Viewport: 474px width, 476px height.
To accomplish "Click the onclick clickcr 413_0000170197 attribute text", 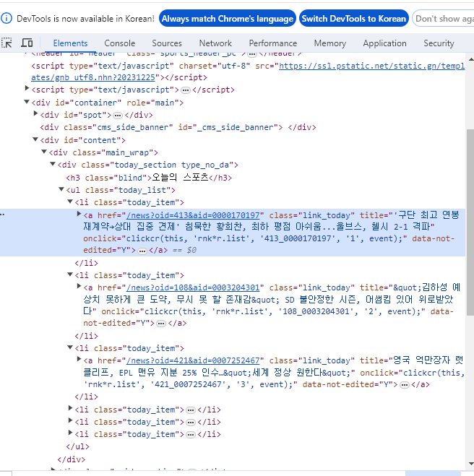I will tap(245, 238).
